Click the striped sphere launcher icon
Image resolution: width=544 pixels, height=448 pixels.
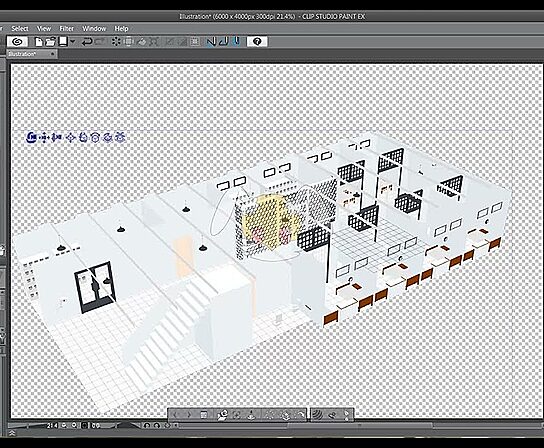[x=317, y=415]
